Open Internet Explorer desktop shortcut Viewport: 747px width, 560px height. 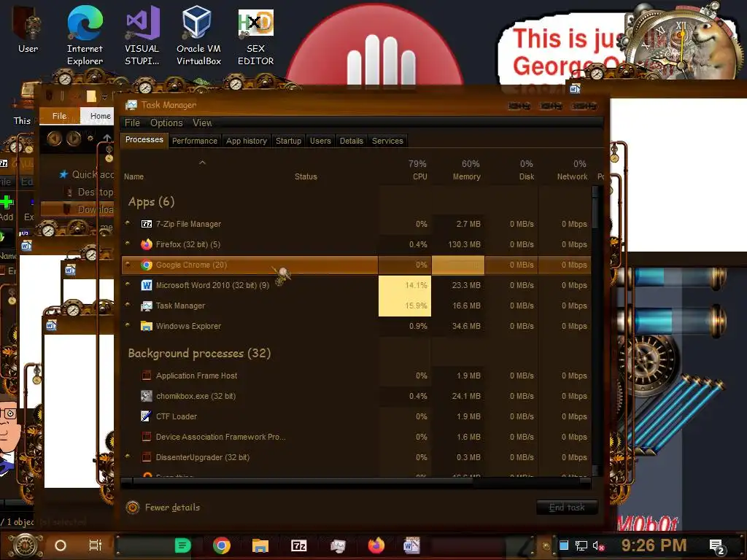(85, 36)
